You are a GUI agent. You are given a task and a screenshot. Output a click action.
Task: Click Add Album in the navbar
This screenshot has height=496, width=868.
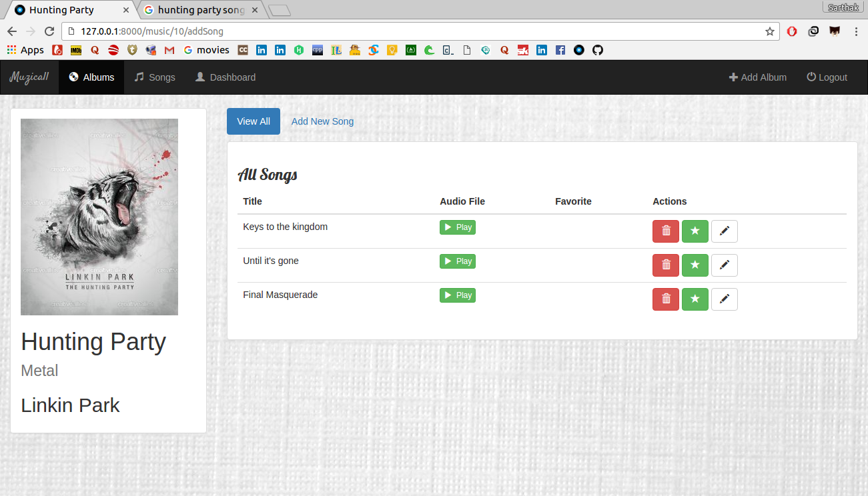tap(758, 77)
